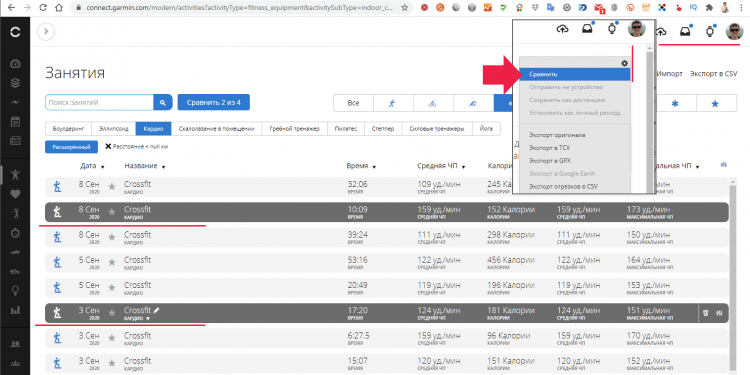Open the activities person icon in the sidebar

coord(15,175)
